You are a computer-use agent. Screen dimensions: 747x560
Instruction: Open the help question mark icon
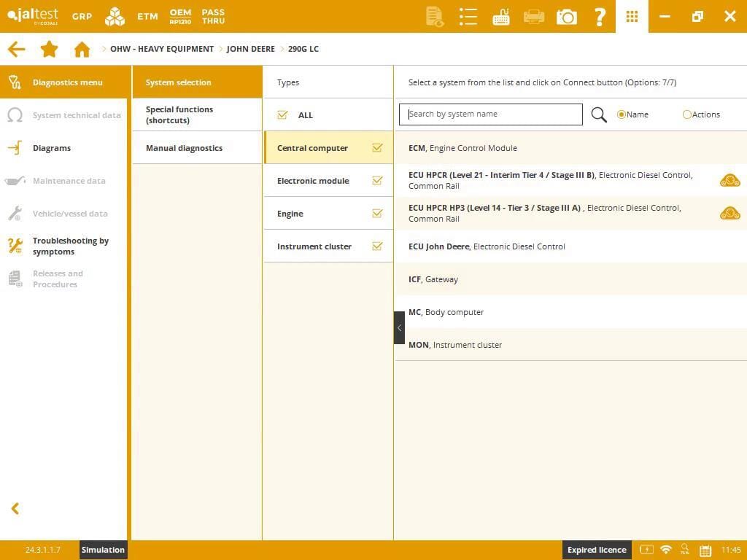(x=600, y=16)
